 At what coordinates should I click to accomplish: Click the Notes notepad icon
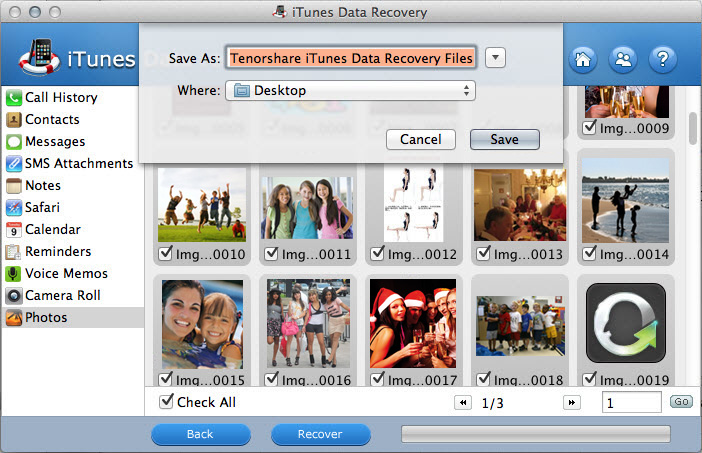coord(14,185)
